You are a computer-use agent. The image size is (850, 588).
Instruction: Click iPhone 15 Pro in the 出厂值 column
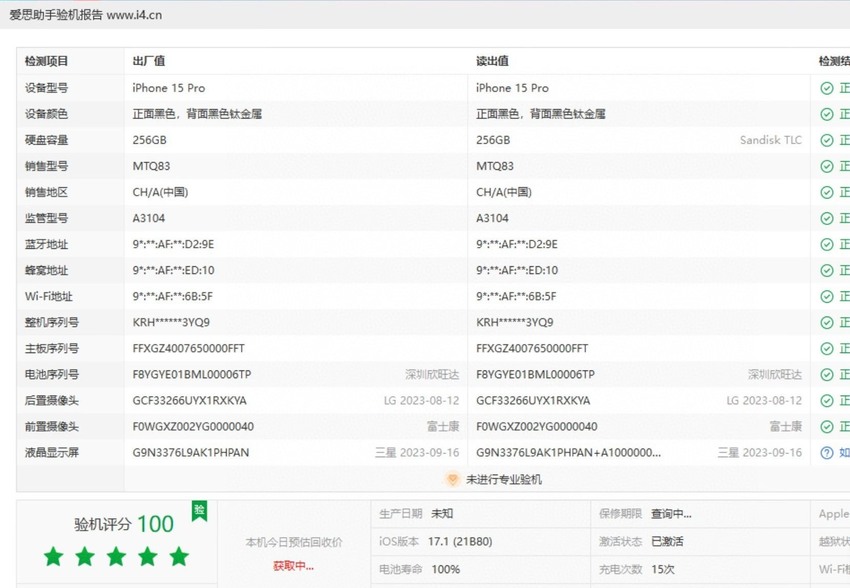169,88
